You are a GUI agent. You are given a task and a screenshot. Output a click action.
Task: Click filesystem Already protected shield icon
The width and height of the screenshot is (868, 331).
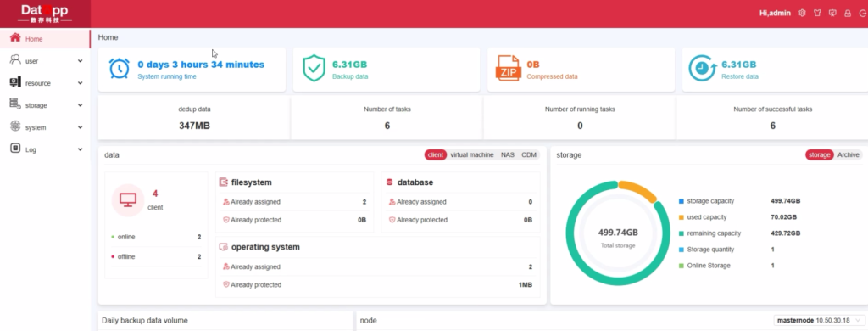tap(225, 220)
